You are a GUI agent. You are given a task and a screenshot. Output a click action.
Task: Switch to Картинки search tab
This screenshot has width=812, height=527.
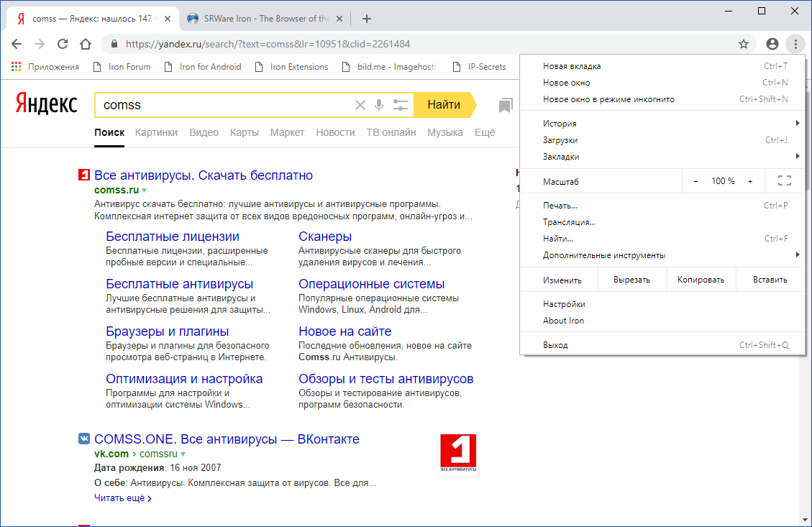(x=156, y=132)
